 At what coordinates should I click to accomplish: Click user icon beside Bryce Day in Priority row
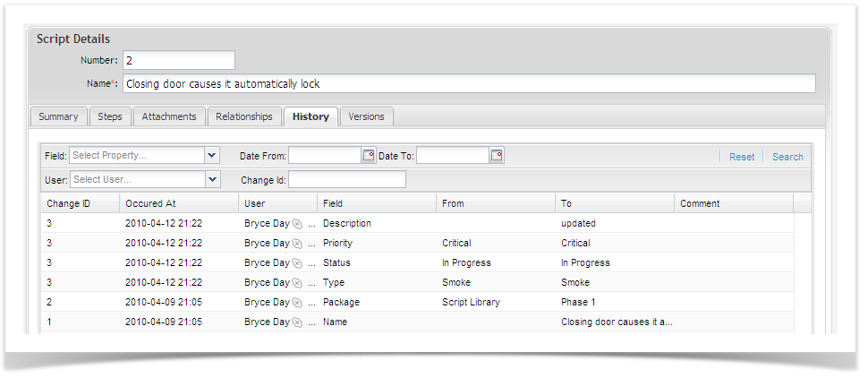click(x=297, y=244)
